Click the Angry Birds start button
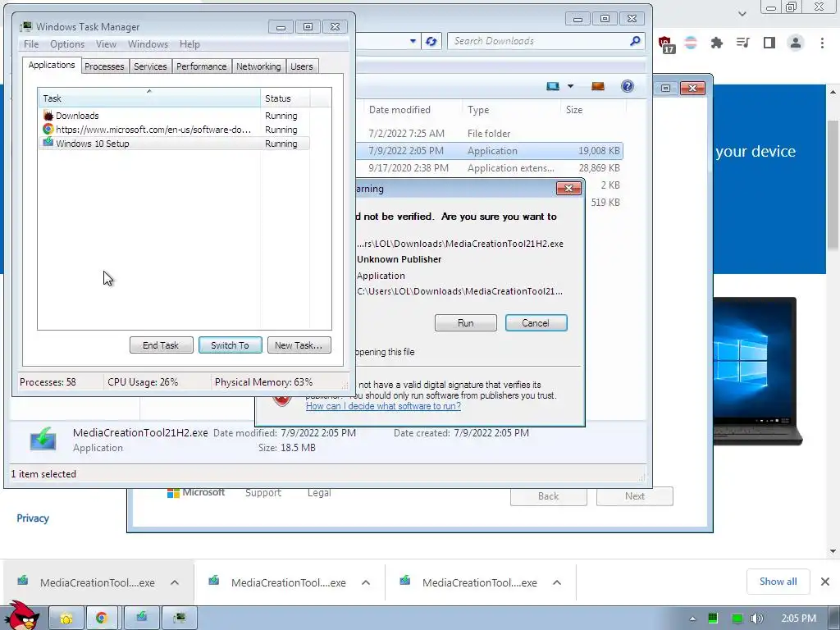Image resolution: width=840 pixels, height=630 pixels. click(x=21, y=615)
